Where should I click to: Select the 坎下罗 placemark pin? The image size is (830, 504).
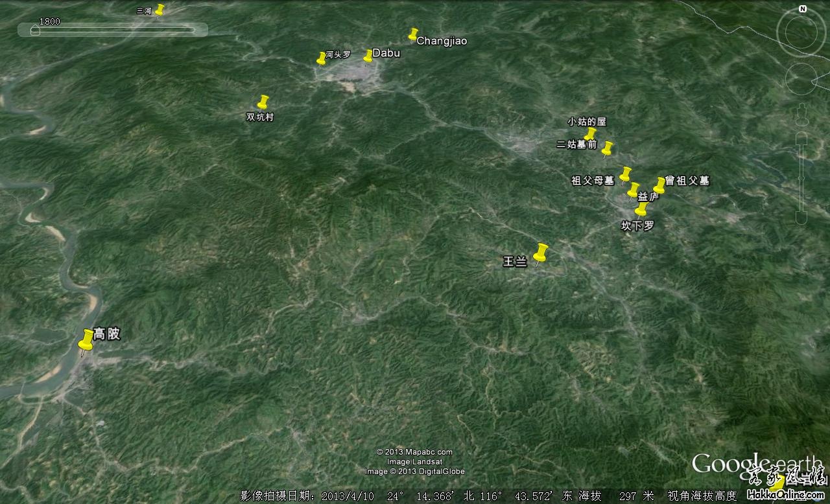click(641, 209)
